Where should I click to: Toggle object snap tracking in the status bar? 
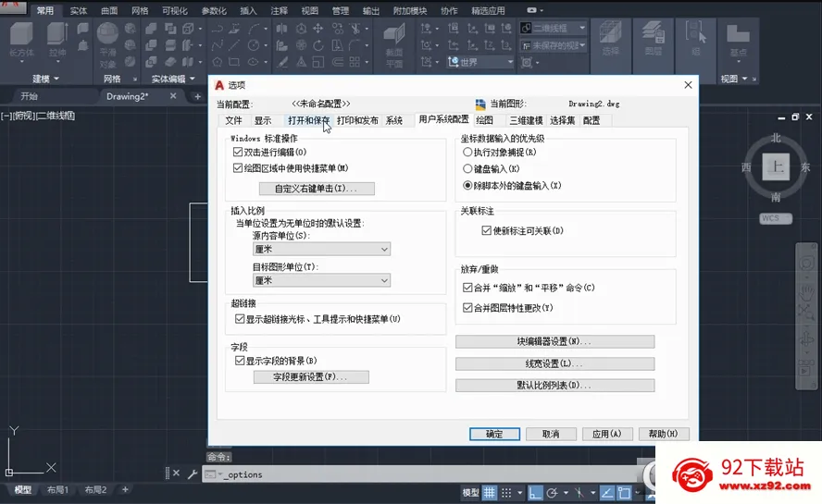[607, 493]
